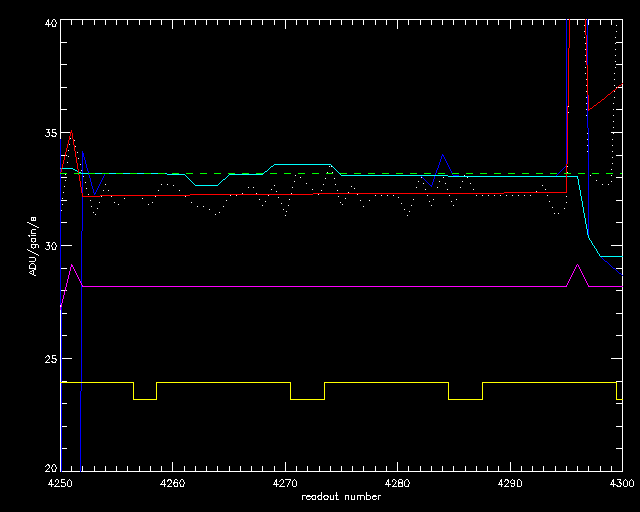Click the 'ADU/gain/s' y-axis title
The image size is (640, 512).
point(33,246)
